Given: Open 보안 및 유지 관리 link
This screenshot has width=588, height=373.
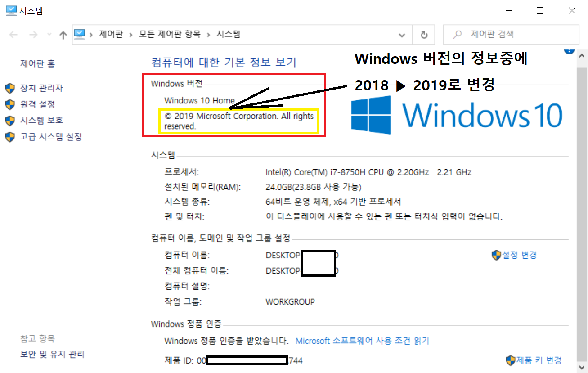Looking at the screenshot, I should tap(52, 355).
